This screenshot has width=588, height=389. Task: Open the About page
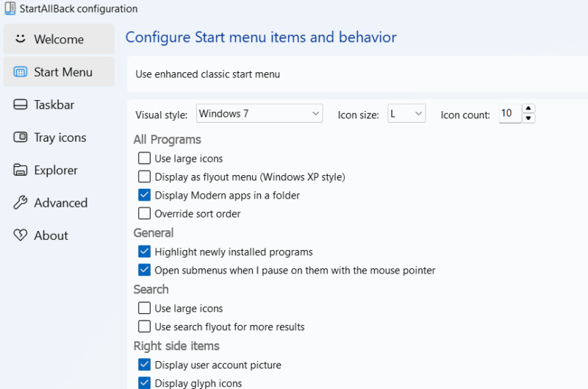[x=59, y=235]
